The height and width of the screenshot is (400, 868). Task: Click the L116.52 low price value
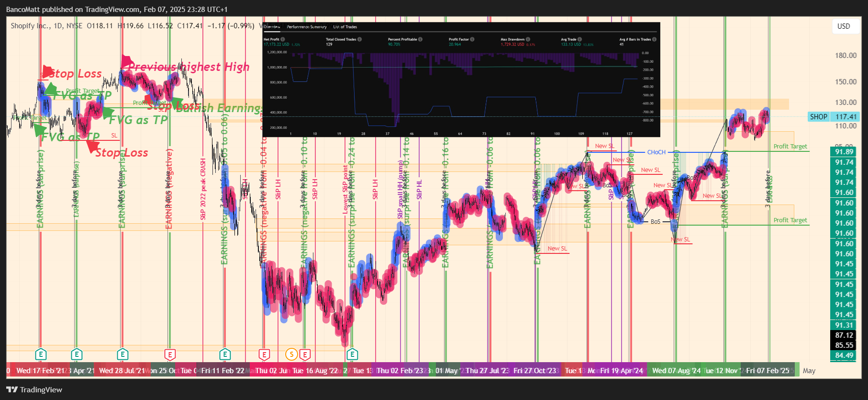[x=160, y=26]
